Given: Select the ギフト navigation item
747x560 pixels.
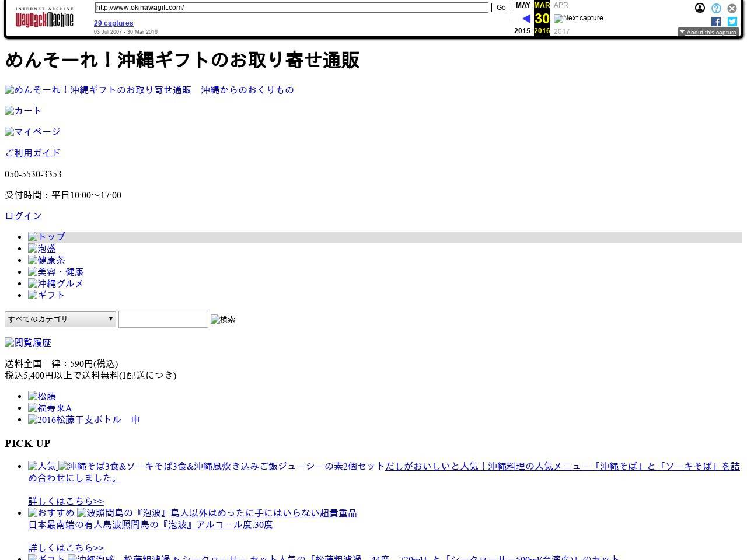Looking at the screenshot, I should (x=46, y=295).
